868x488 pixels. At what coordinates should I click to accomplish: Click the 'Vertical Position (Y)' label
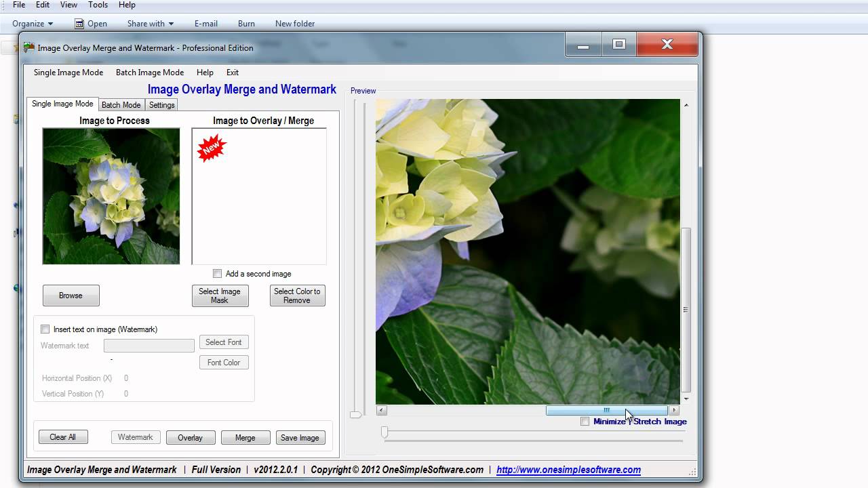73,394
